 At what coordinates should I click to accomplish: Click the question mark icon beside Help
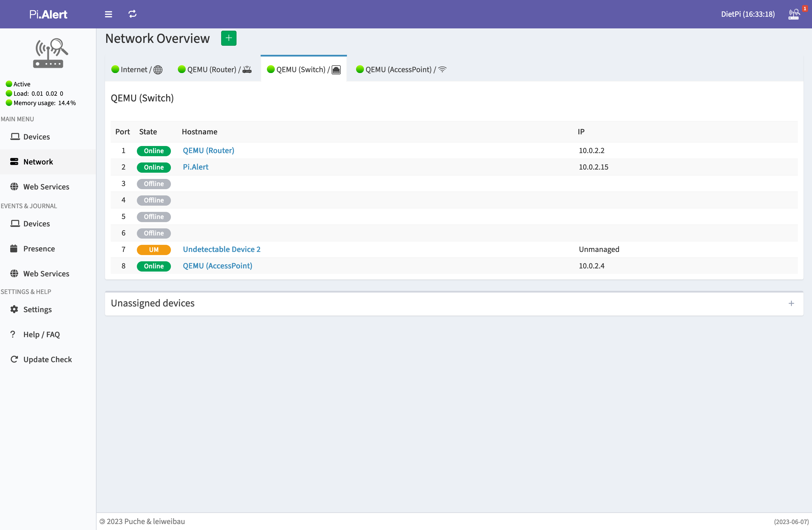(13, 334)
